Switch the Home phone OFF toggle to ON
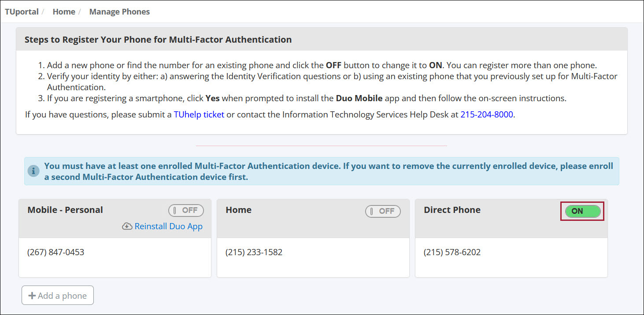The width and height of the screenshot is (644, 315). click(383, 211)
